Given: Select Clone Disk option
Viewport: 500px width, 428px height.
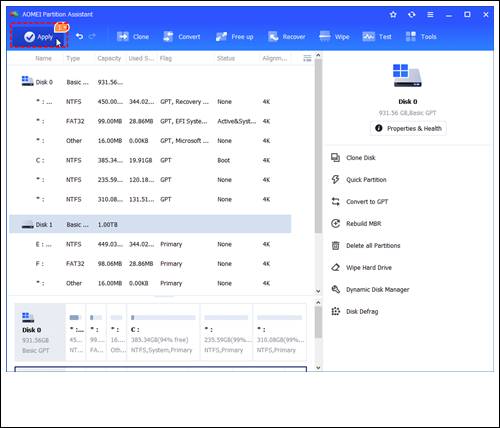Looking at the screenshot, I should [353, 158].
